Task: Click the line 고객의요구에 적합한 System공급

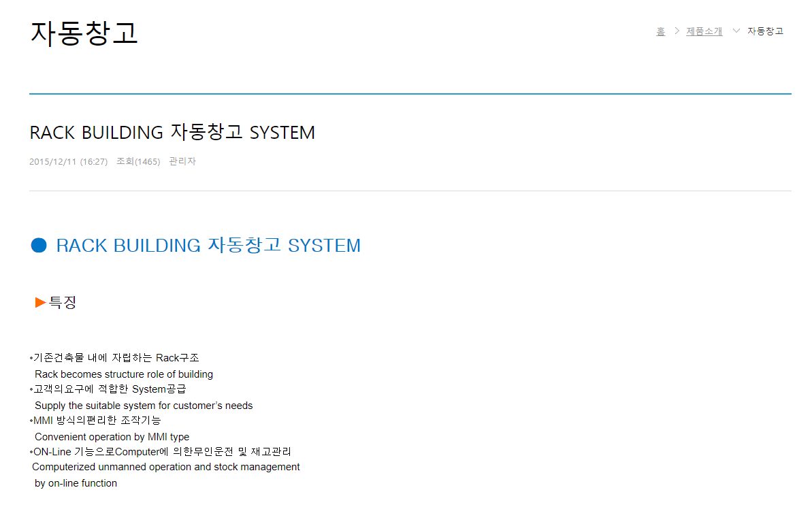Action: coord(108,389)
